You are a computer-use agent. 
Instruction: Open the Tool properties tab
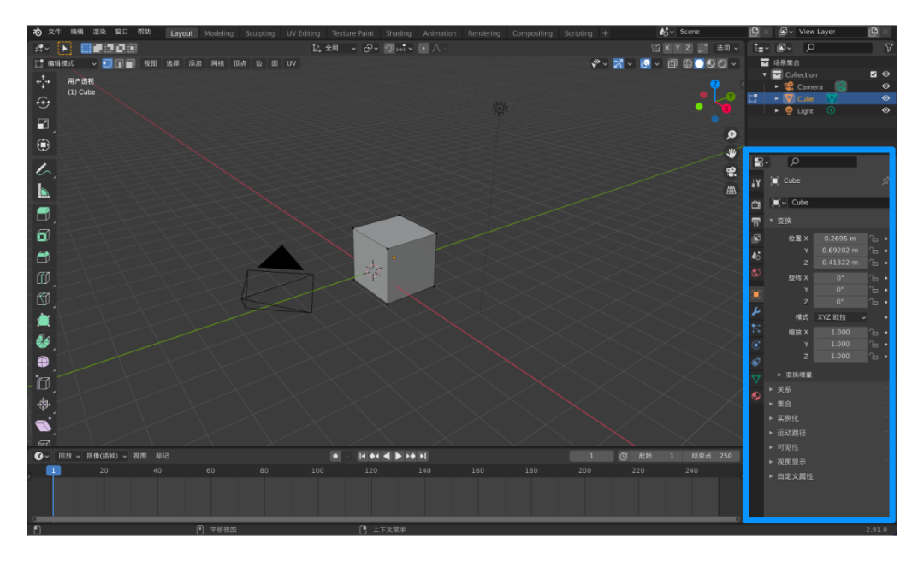point(756,183)
